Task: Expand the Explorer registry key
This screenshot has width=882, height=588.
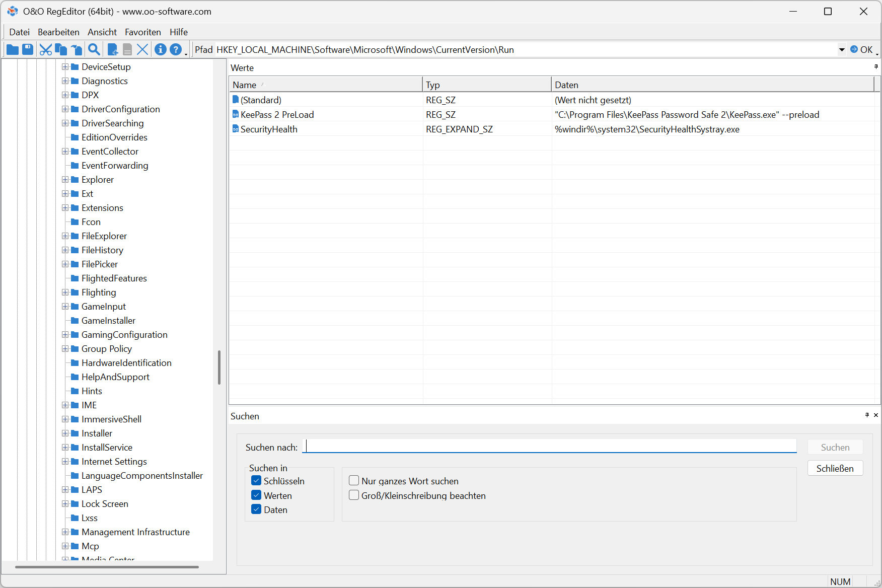Action: (65, 180)
